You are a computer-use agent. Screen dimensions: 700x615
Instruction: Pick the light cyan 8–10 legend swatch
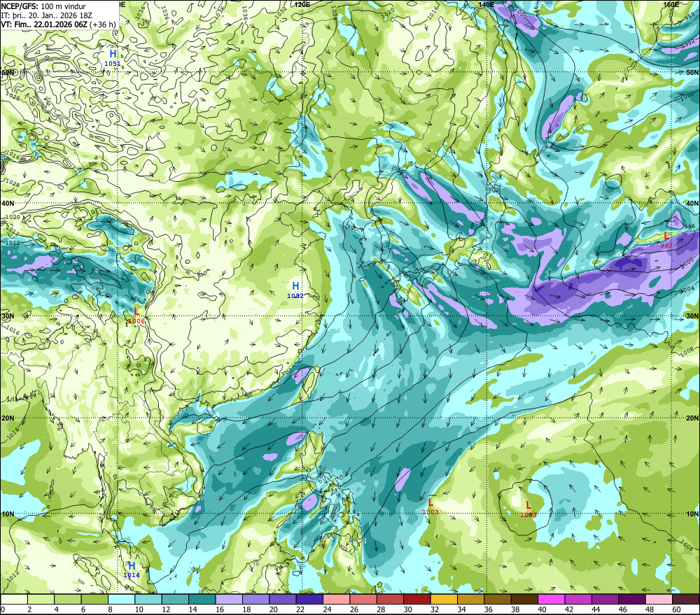[x=121, y=599]
